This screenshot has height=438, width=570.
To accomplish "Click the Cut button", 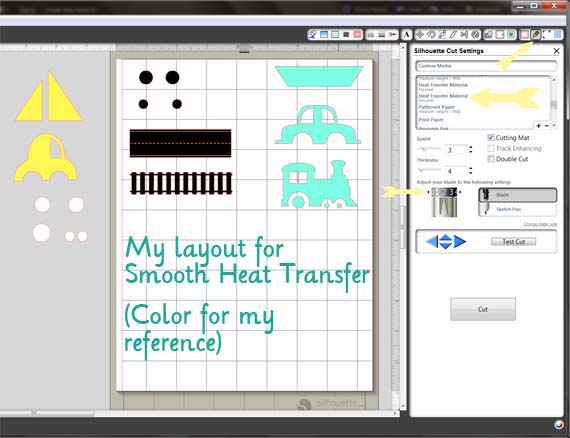I will click(x=483, y=309).
